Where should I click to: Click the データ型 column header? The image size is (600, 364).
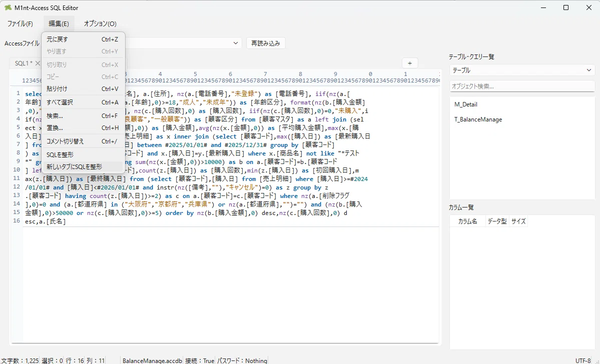point(497,221)
